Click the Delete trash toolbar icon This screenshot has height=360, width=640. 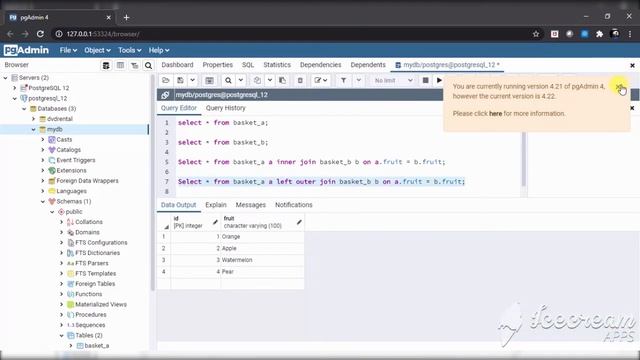[300, 80]
